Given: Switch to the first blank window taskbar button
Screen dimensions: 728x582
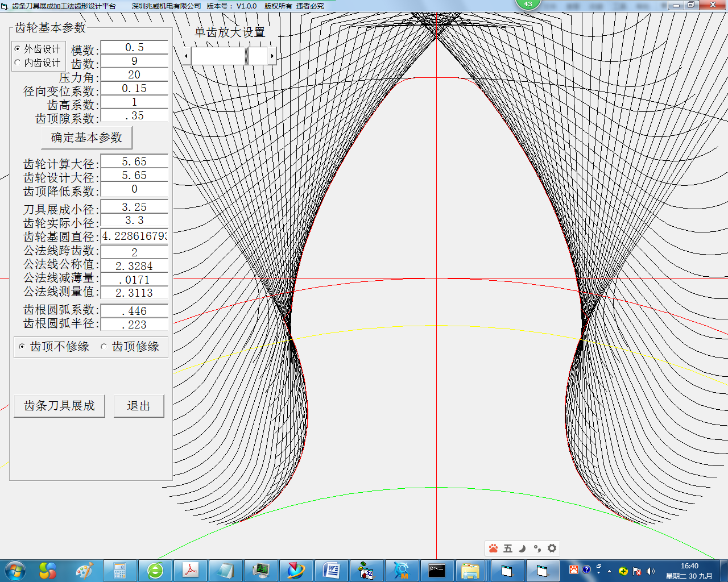Looking at the screenshot, I should tap(507, 571).
